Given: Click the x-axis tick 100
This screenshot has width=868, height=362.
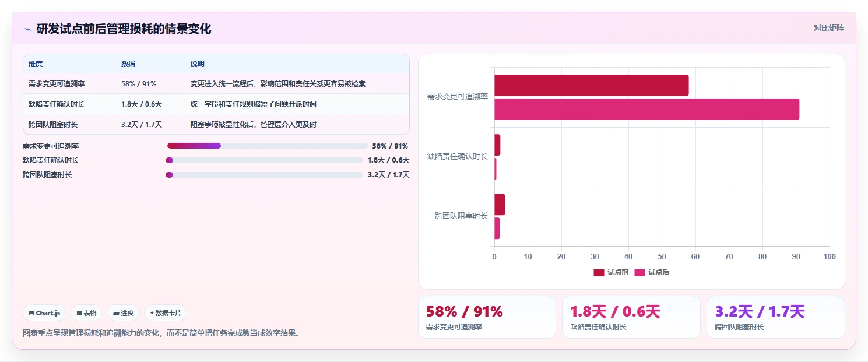Looking at the screenshot, I should tap(829, 256).
